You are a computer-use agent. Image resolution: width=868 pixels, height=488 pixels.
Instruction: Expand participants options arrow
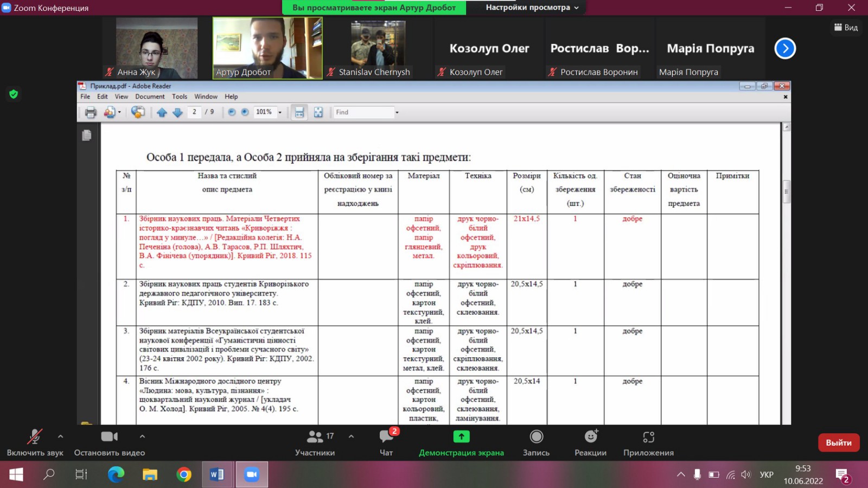point(351,436)
